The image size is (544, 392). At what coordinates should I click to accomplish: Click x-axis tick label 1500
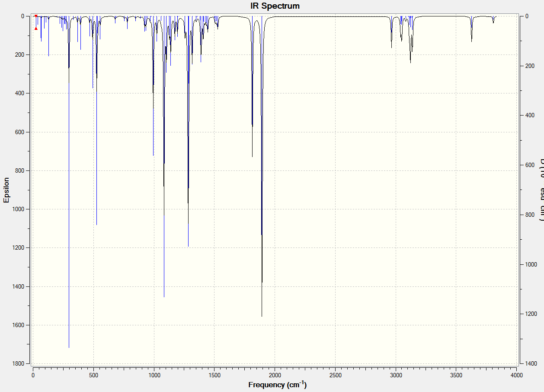[x=214, y=375]
